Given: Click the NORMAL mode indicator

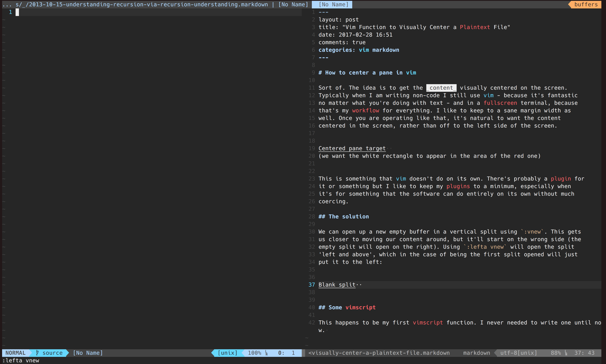Looking at the screenshot, I should [15, 353].
